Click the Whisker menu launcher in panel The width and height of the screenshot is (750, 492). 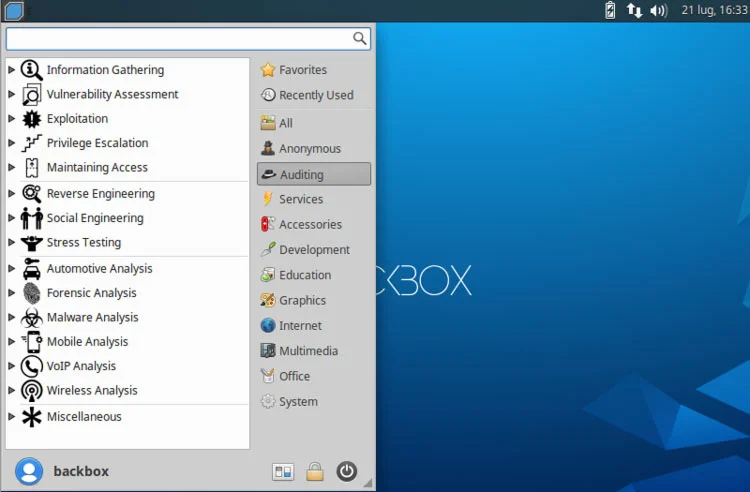(x=14, y=11)
